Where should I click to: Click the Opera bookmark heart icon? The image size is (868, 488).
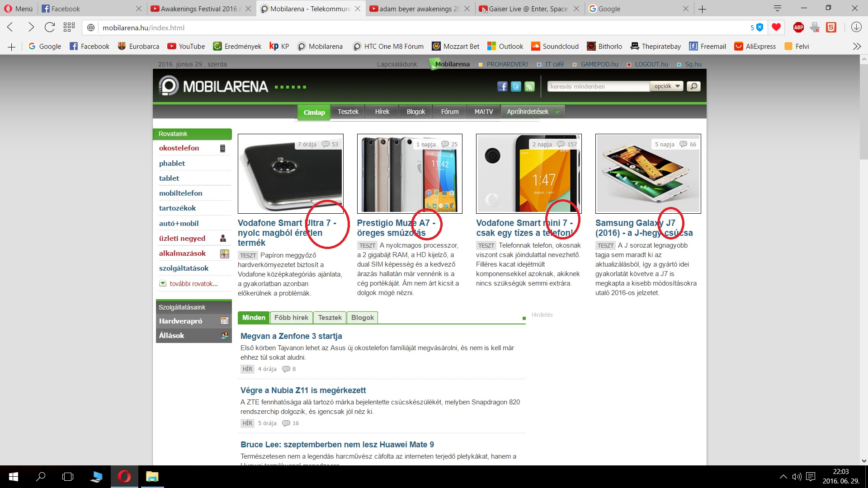(776, 28)
